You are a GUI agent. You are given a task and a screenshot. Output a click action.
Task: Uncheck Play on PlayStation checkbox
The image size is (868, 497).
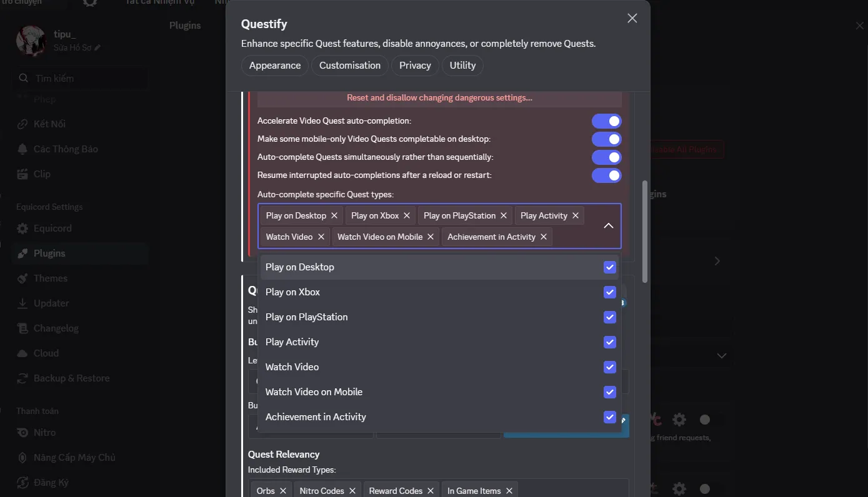point(610,317)
